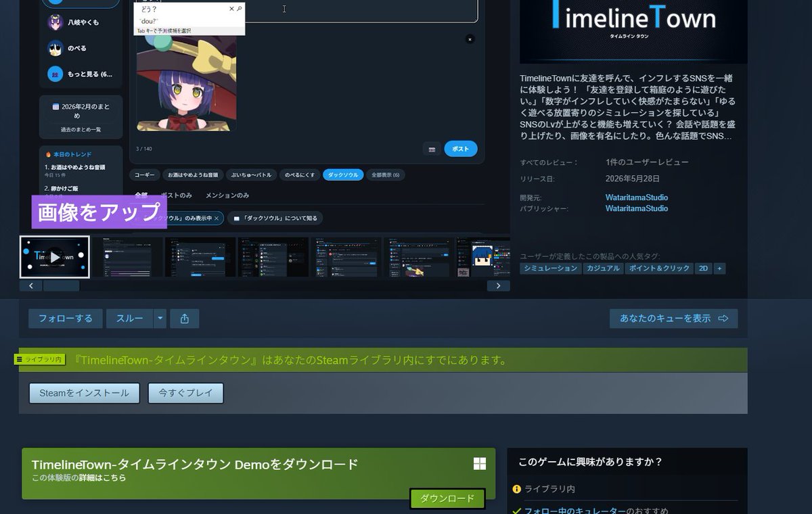Click the search icon in the IME popup
The image size is (812, 514).
point(240,9)
